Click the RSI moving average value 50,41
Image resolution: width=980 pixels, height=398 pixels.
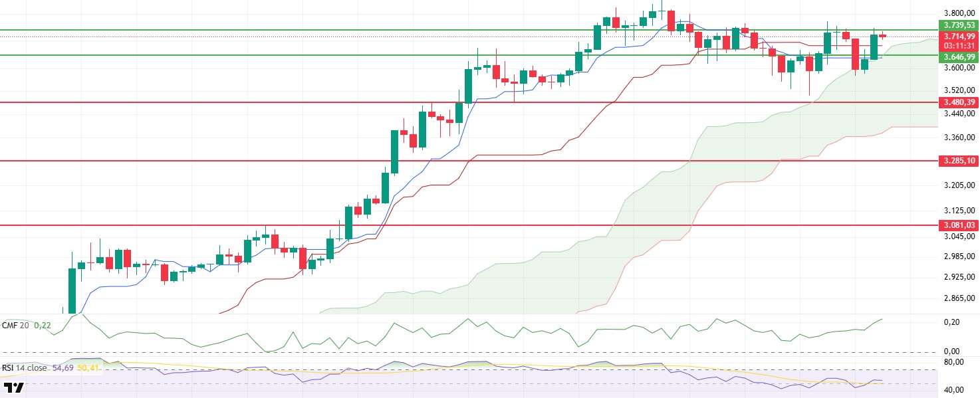88,367
